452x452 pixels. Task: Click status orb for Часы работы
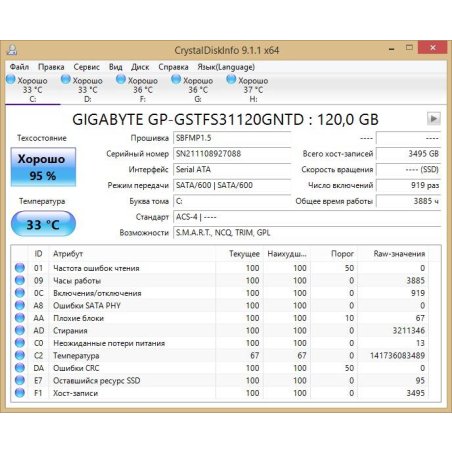click(x=20, y=280)
